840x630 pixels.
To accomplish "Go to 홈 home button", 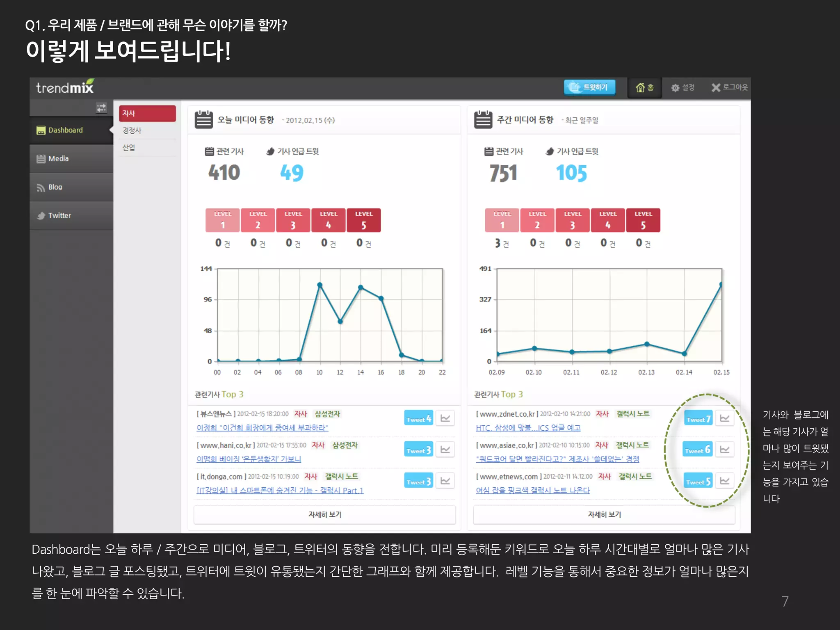I will 644,87.
